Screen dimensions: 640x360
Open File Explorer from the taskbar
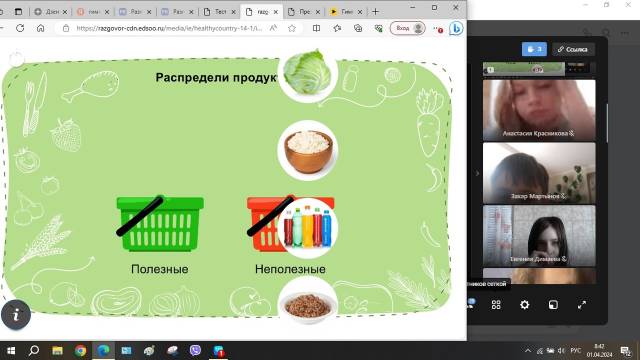[x=57, y=351]
